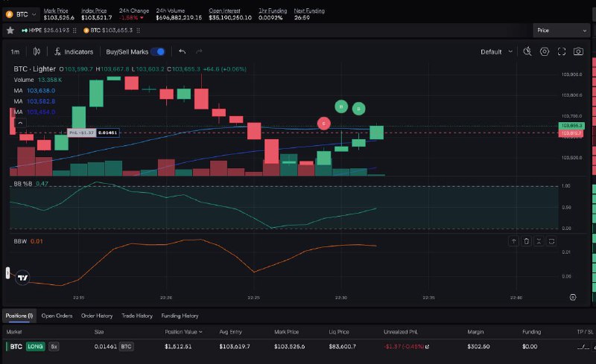Switch to the Open Orders tab
The height and width of the screenshot is (364, 596).
tap(57, 316)
